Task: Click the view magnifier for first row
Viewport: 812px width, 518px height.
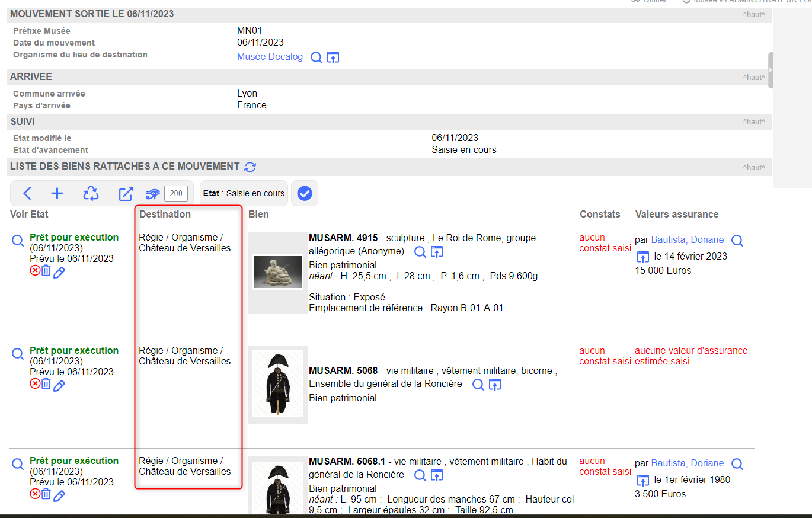Action: [x=18, y=240]
